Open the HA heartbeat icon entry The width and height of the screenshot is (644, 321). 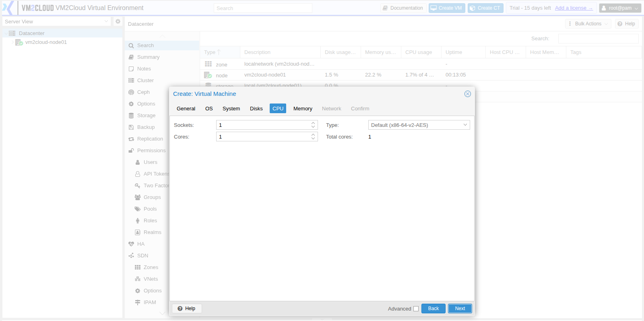pos(131,244)
